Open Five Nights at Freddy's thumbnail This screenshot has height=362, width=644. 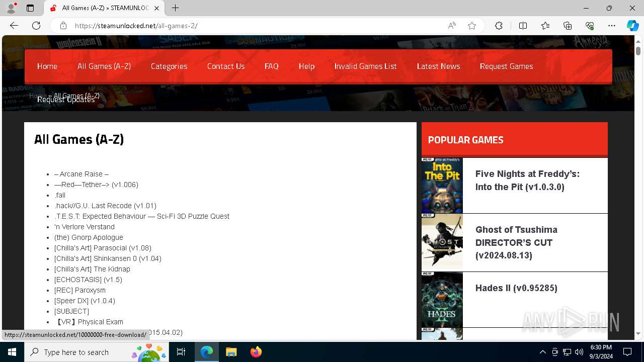click(x=442, y=186)
